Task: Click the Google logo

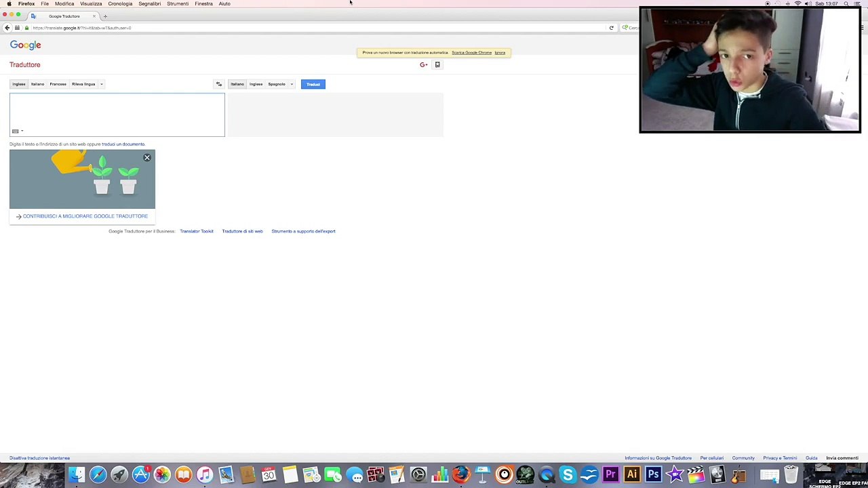Action: click(25, 45)
